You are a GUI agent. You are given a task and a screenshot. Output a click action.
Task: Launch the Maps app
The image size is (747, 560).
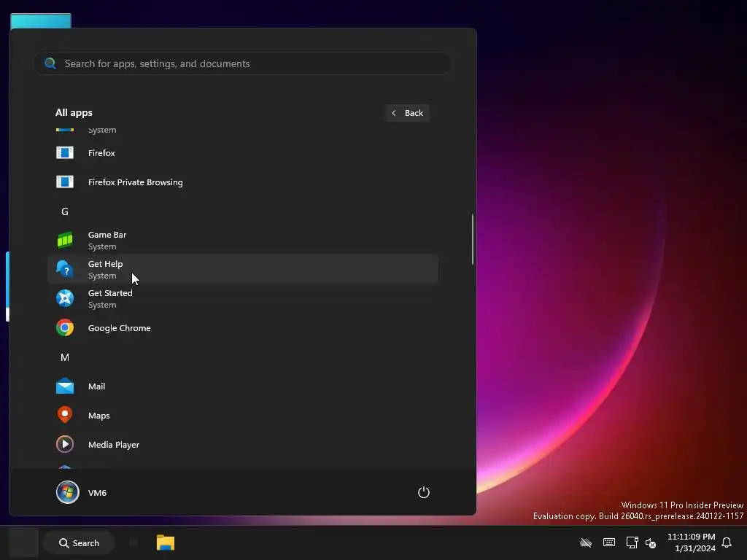click(242, 415)
